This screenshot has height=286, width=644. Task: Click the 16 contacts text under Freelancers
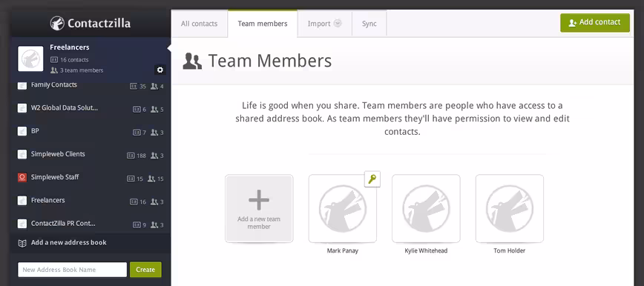click(x=74, y=60)
